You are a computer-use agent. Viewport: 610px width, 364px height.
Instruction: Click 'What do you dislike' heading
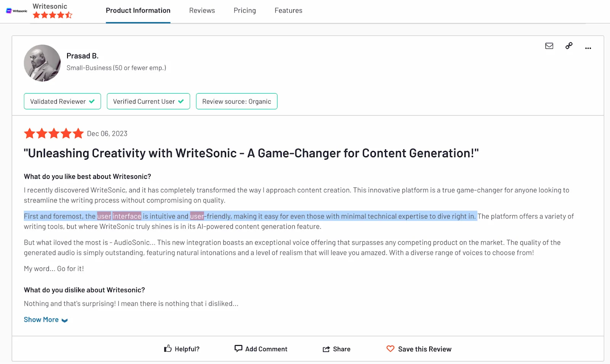[x=85, y=290]
